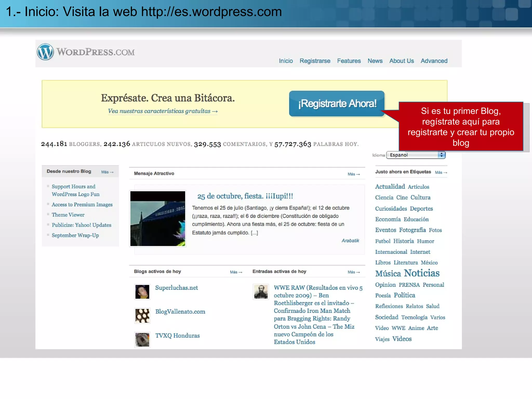
Task: Open the BlogVallenato.com blog link
Action: click(x=180, y=312)
